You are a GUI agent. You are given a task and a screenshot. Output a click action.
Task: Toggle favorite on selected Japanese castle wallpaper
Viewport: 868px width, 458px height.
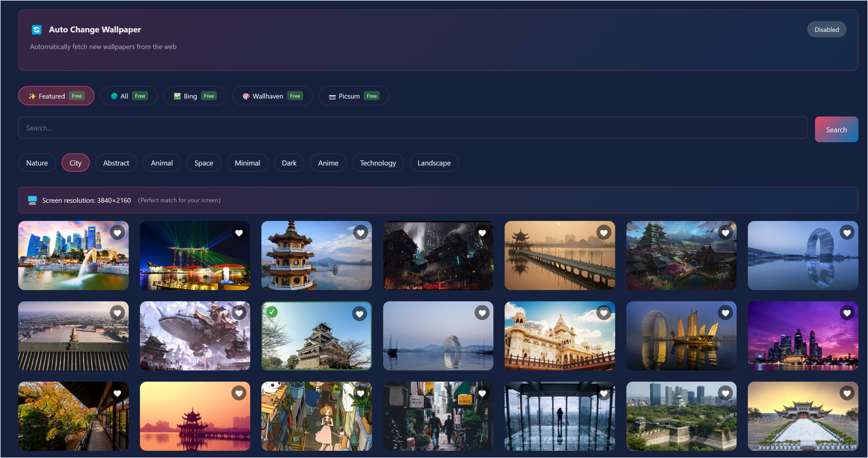coord(359,314)
